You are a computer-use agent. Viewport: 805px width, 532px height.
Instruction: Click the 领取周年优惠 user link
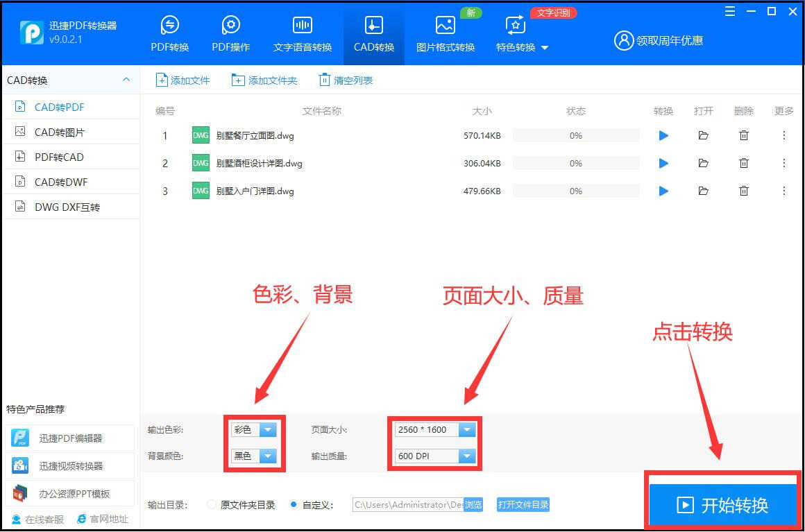658,40
